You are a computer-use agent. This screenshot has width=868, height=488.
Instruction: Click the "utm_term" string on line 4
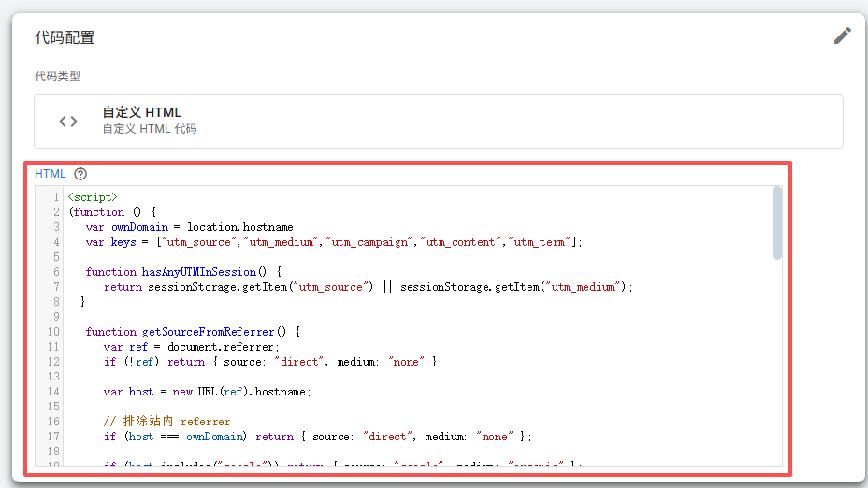tap(540, 242)
